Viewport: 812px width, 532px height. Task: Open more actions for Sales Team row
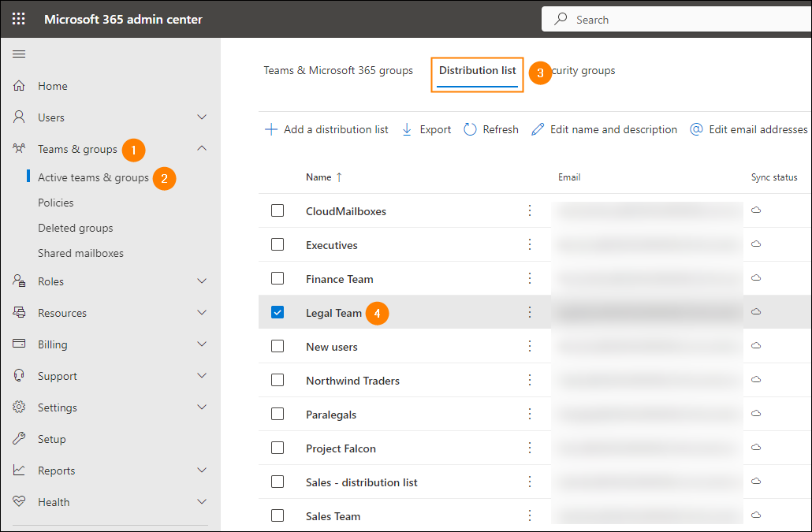coord(529,515)
